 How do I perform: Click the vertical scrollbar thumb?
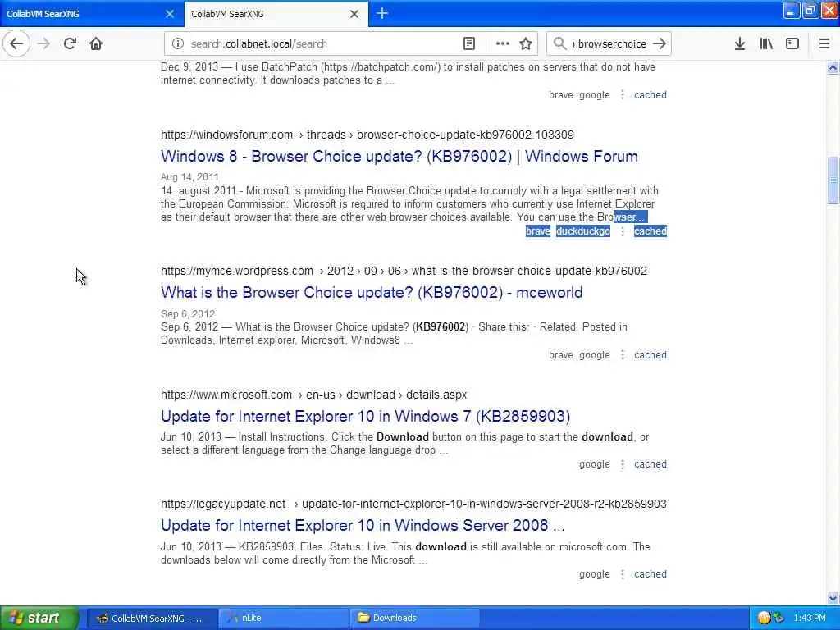pyautogui.click(x=833, y=180)
